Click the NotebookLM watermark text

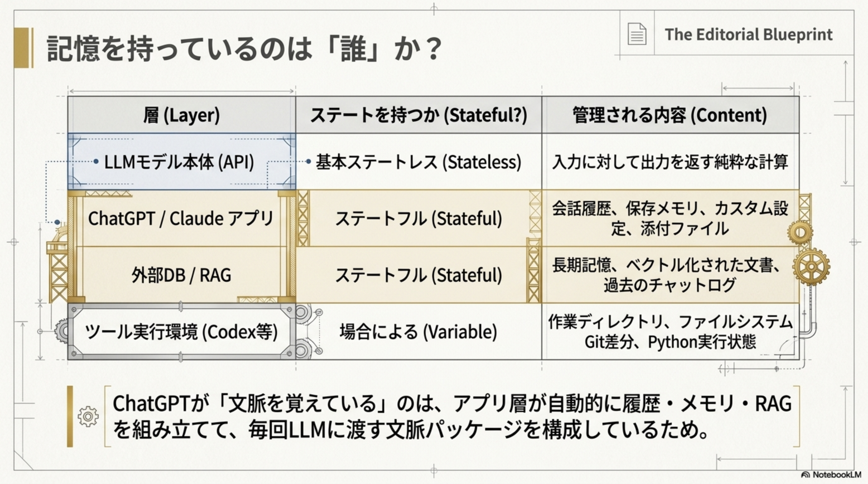(x=837, y=475)
